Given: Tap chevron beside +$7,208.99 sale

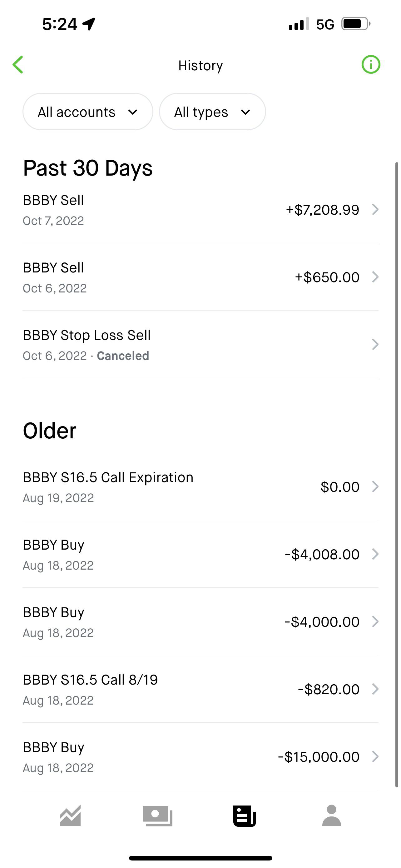Looking at the screenshot, I should 375,210.
